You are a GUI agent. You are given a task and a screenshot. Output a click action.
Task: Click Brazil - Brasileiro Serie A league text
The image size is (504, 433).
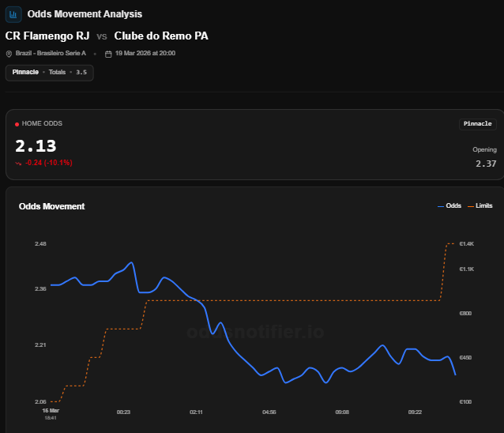pos(51,53)
